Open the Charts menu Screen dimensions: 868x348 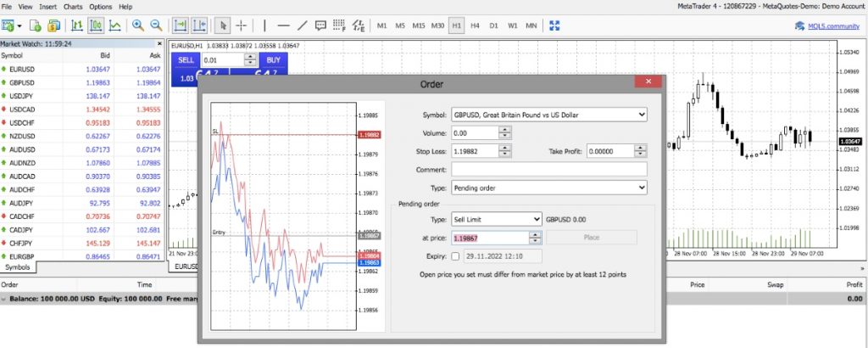[73, 7]
